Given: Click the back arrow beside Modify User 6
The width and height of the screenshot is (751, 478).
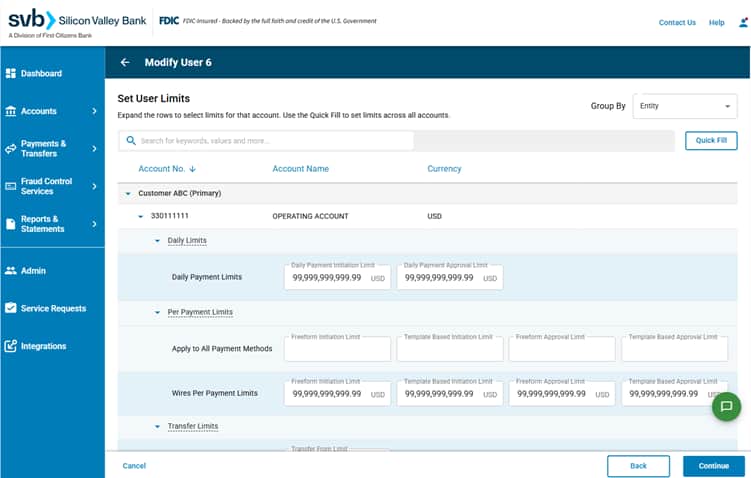Looking at the screenshot, I should pos(125,62).
